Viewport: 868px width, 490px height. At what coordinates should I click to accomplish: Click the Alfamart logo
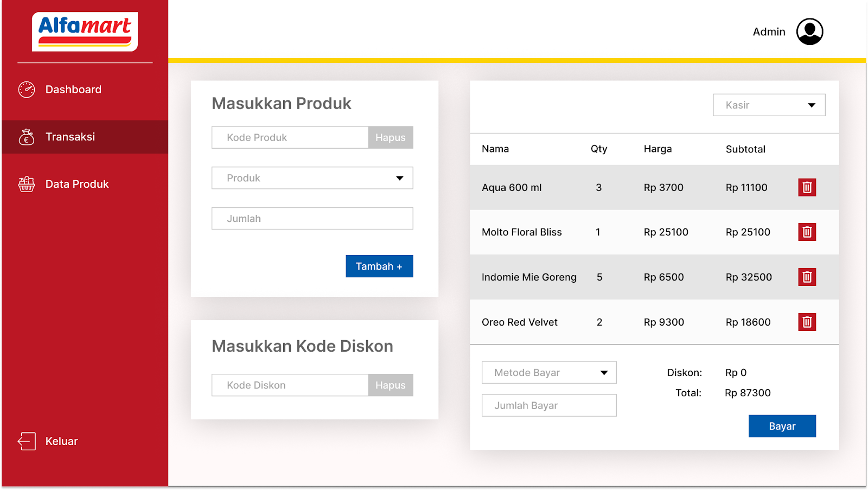tap(85, 31)
